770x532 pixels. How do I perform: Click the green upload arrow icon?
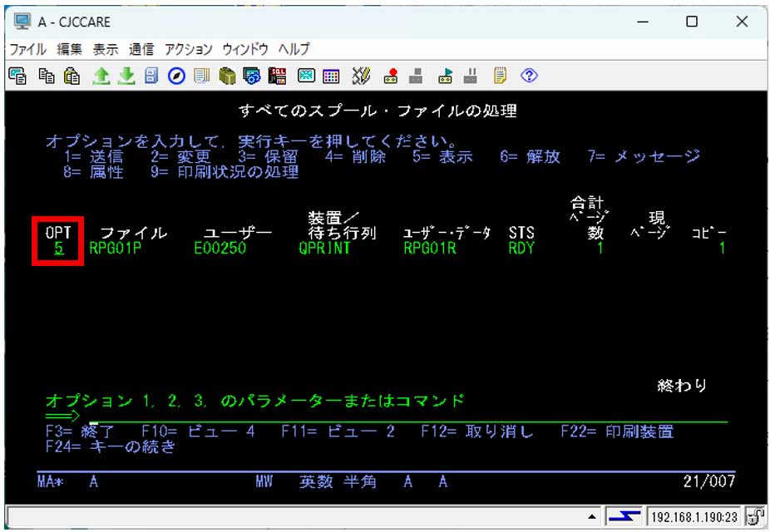click(x=101, y=76)
